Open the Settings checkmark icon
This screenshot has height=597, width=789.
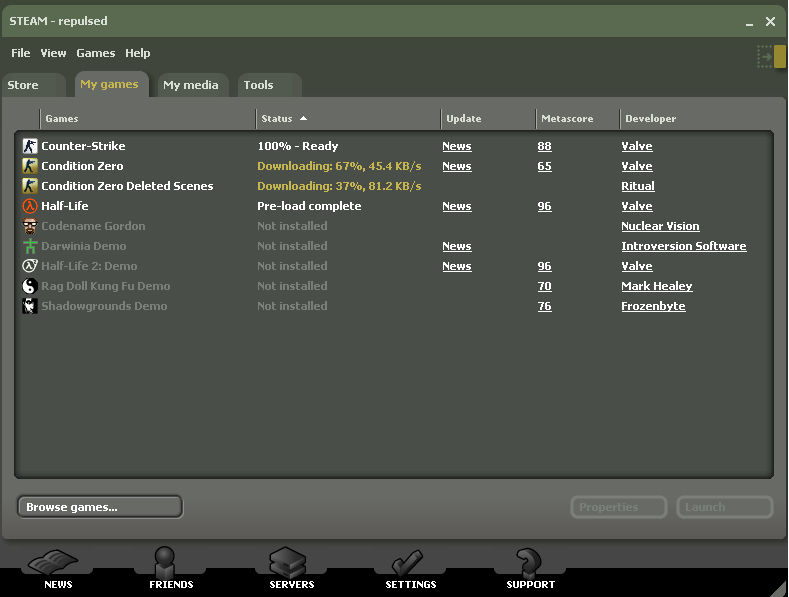[407, 562]
